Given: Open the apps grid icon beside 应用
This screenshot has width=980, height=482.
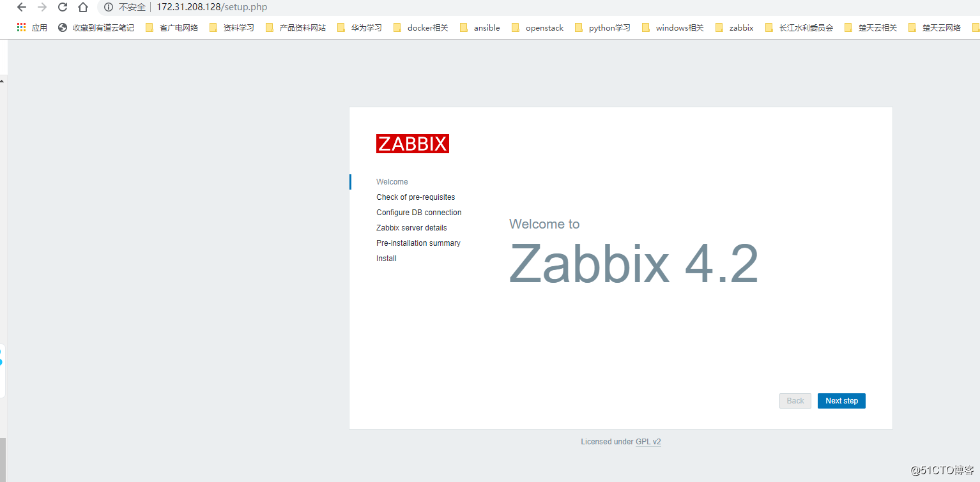Looking at the screenshot, I should click(20, 27).
